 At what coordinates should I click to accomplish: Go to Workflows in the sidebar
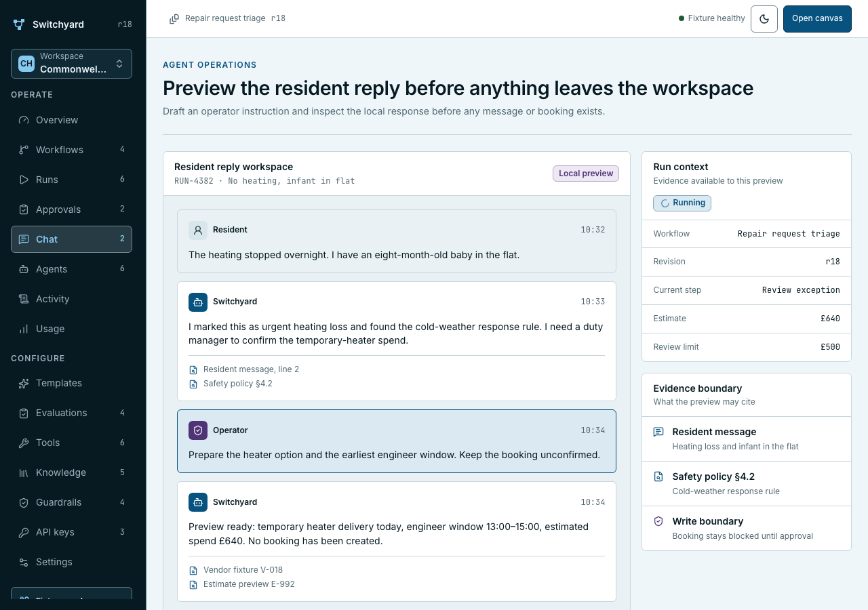point(71,150)
